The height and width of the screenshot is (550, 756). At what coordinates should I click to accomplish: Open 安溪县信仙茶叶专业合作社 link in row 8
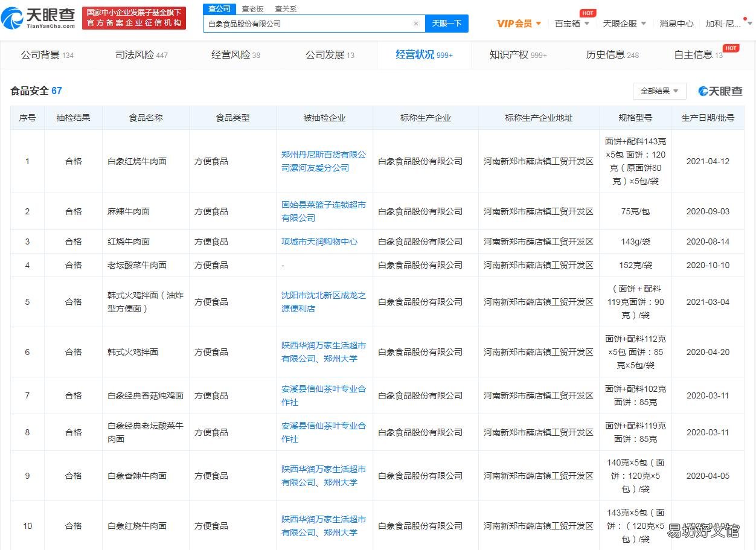pos(324,432)
